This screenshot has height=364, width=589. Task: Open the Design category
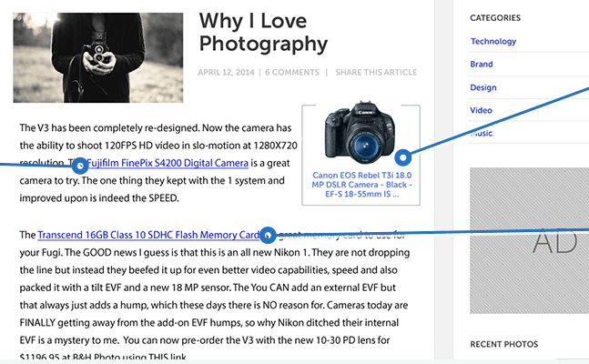483,87
